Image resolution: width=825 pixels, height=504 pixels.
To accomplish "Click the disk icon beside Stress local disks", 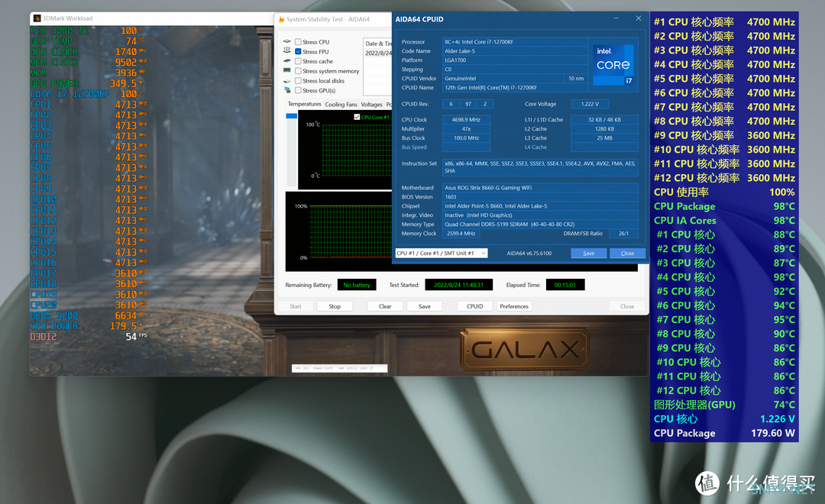I will point(287,81).
